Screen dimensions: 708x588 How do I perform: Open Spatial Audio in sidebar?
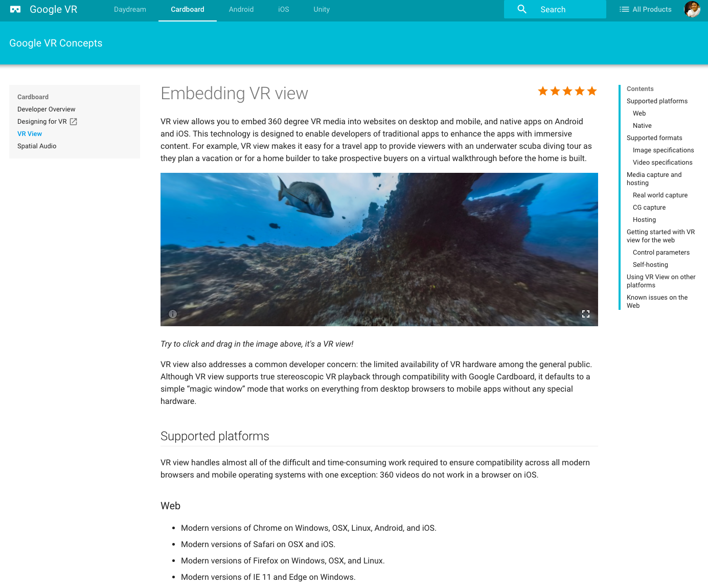[x=37, y=146]
